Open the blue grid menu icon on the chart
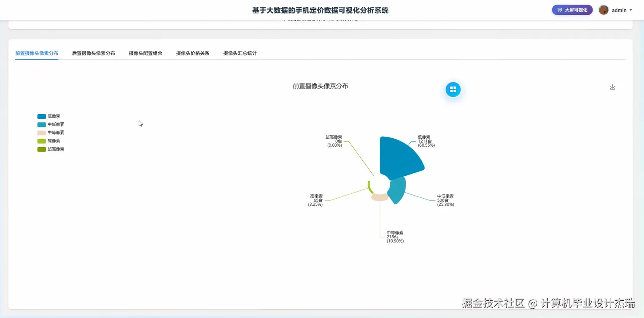The image size is (644, 318). coord(453,89)
